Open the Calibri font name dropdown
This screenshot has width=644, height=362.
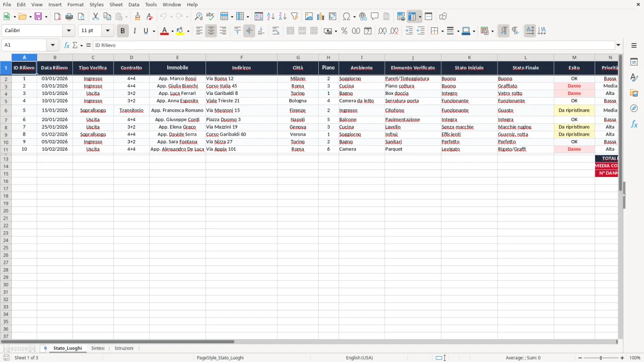(69, 31)
